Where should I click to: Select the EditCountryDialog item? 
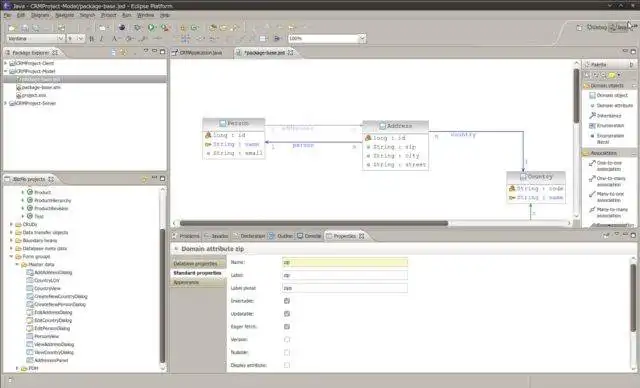point(49,320)
